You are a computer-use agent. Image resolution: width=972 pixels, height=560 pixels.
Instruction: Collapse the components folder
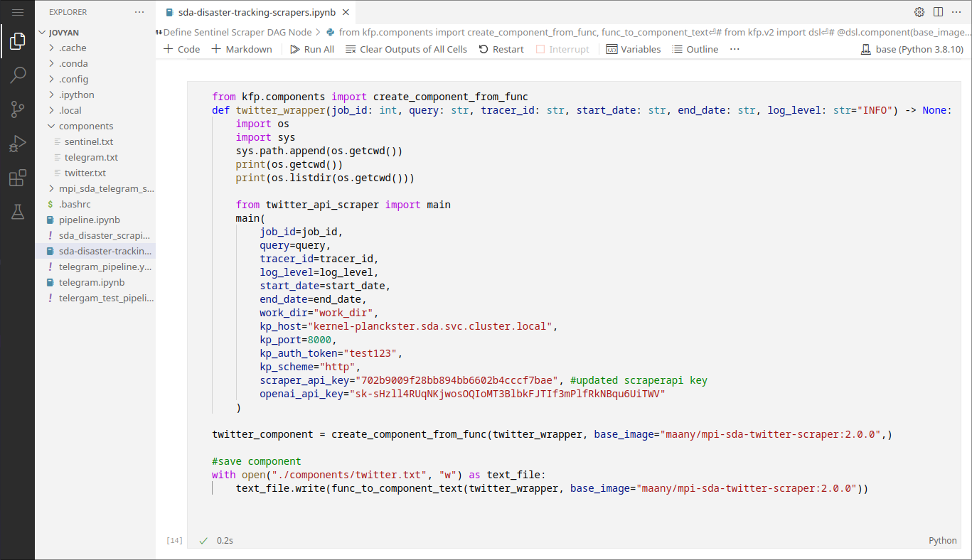[x=95, y=126]
